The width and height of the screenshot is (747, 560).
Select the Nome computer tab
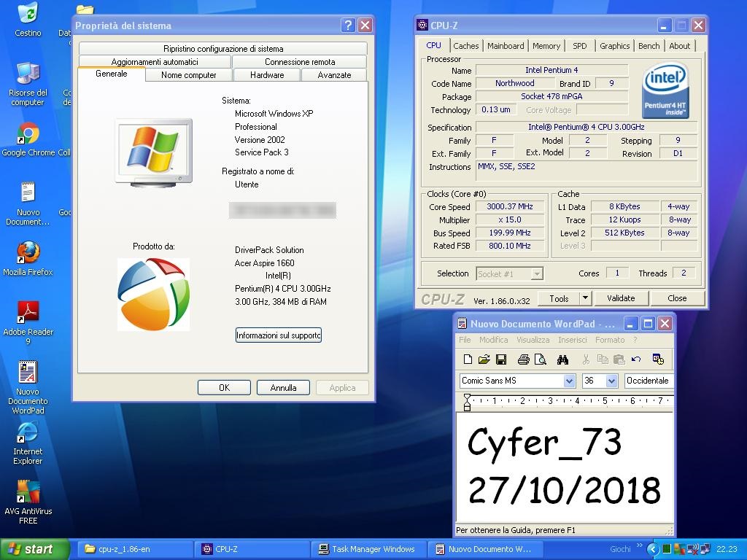(x=189, y=75)
